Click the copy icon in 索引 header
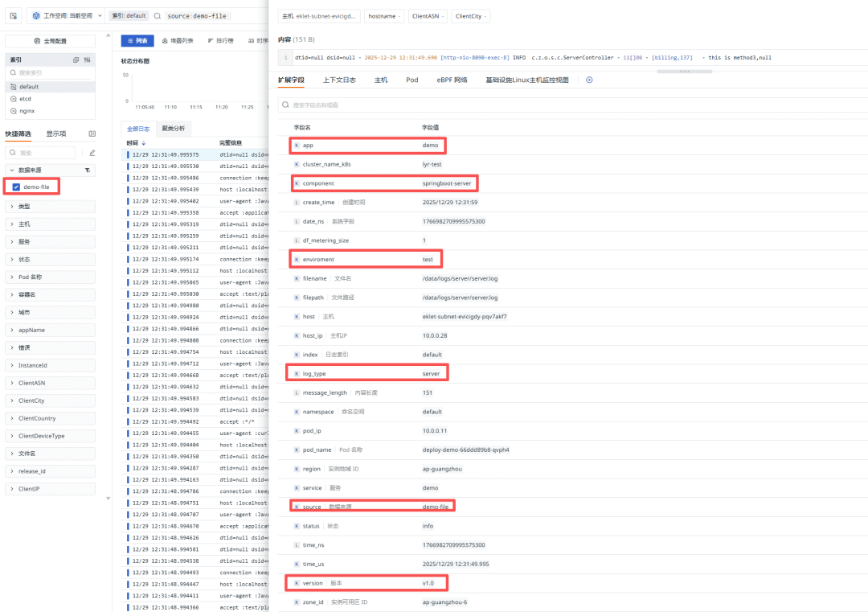The width and height of the screenshot is (868, 612). [x=76, y=60]
